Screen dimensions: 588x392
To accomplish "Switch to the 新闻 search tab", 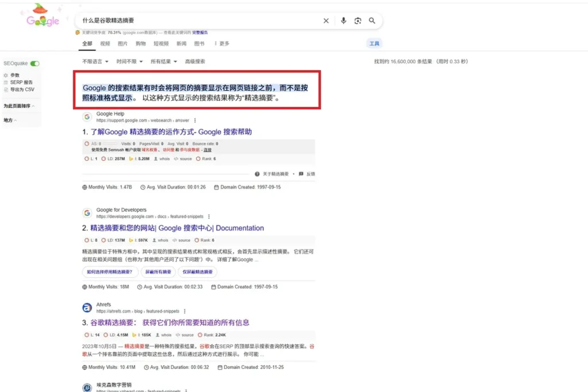I will point(181,44).
